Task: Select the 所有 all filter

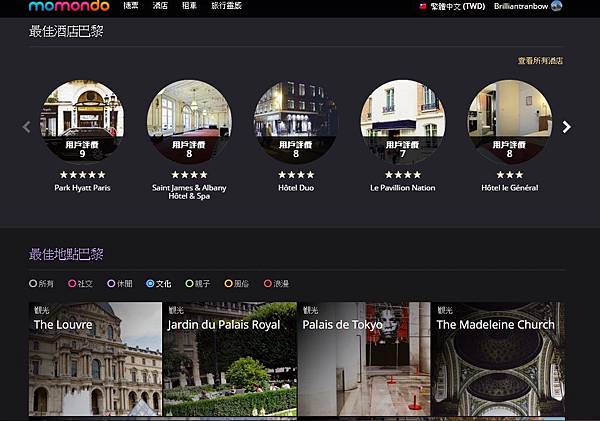Action: pos(41,284)
